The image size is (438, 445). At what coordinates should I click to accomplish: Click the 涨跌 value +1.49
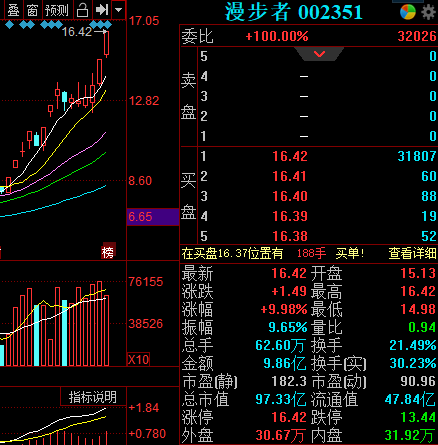[289, 291]
